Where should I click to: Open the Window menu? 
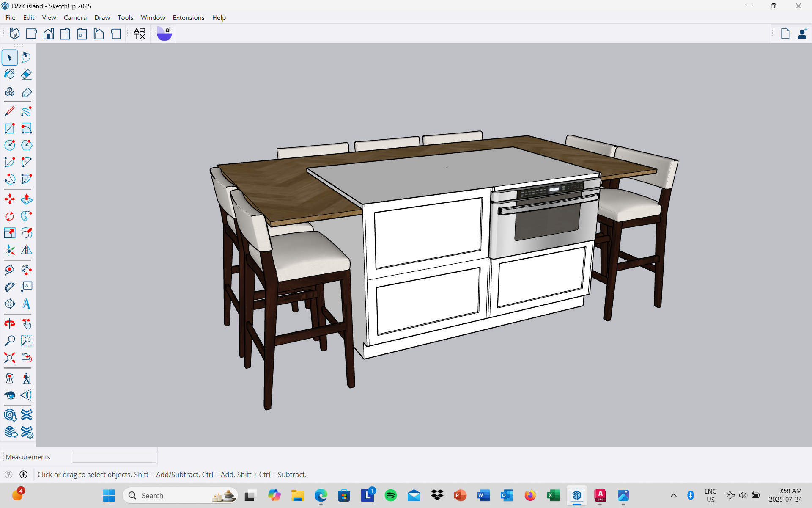pyautogui.click(x=153, y=17)
